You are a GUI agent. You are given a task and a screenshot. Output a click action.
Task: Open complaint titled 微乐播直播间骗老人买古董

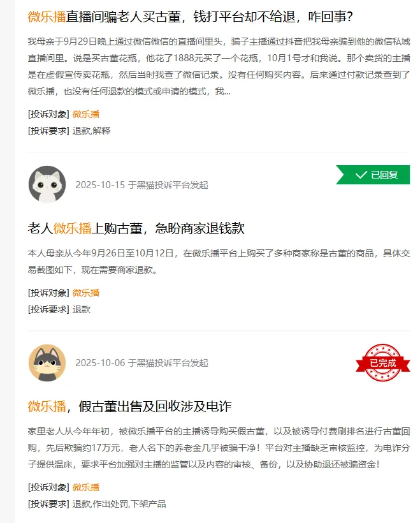tap(190, 17)
